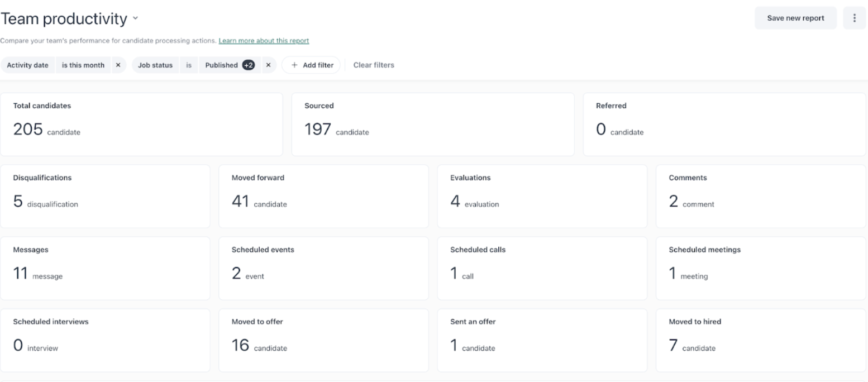
Task: Open the Total candidates card
Action: point(141,124)
